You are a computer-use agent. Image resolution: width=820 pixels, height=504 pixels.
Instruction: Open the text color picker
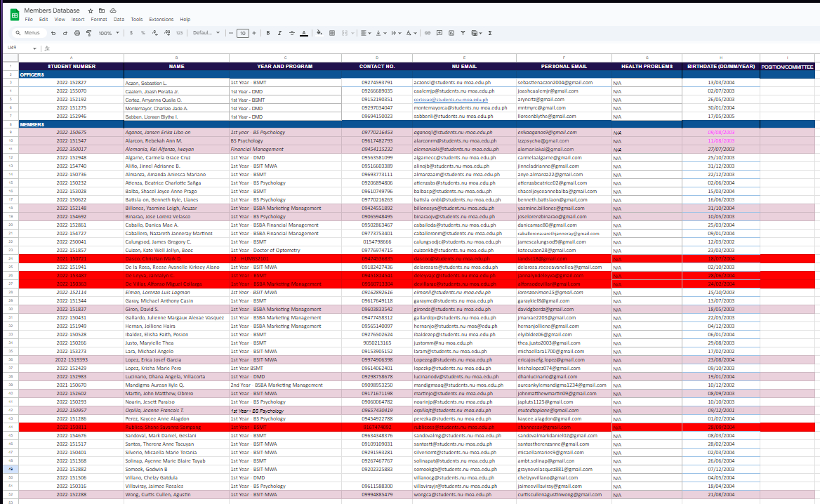coord(304,33)
